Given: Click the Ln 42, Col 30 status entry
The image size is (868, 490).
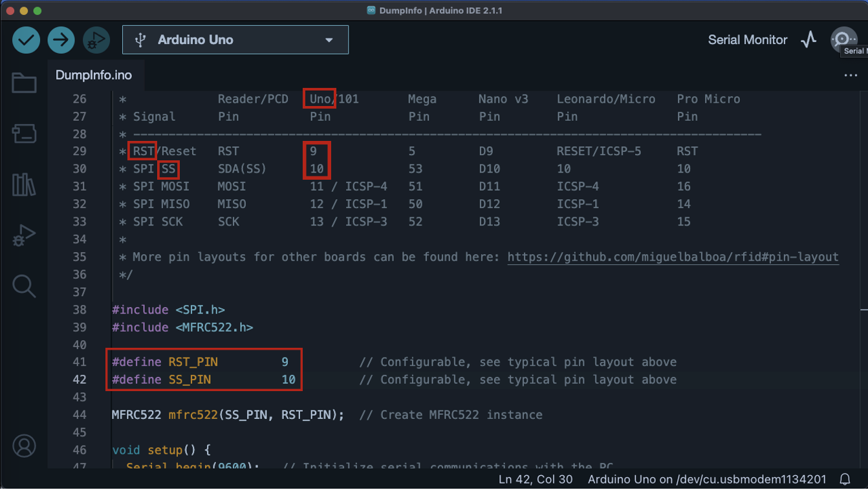Looking at the screenshot, I should 536,480.
